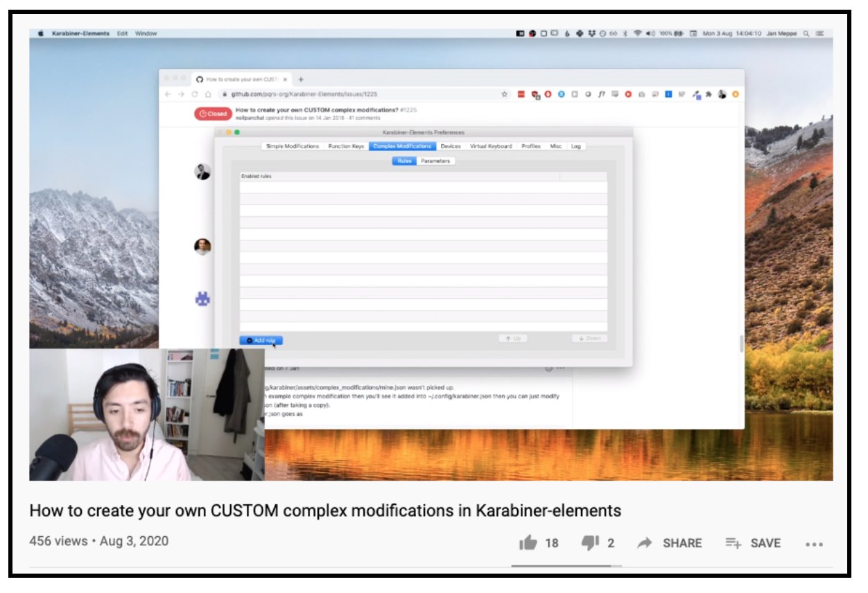
Task: Click Chrome forward arrow
Action: [x=181, y=94]
